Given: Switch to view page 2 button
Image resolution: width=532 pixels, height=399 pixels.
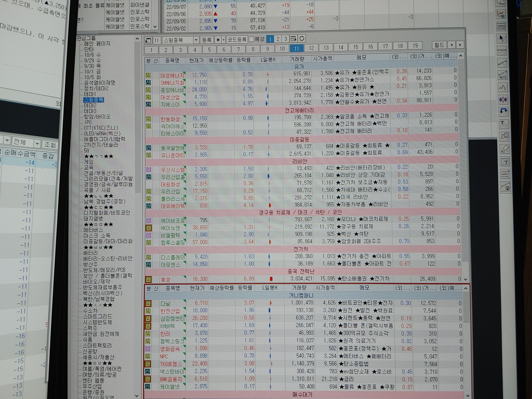Looking at the screenshot, I should [278, 39].
